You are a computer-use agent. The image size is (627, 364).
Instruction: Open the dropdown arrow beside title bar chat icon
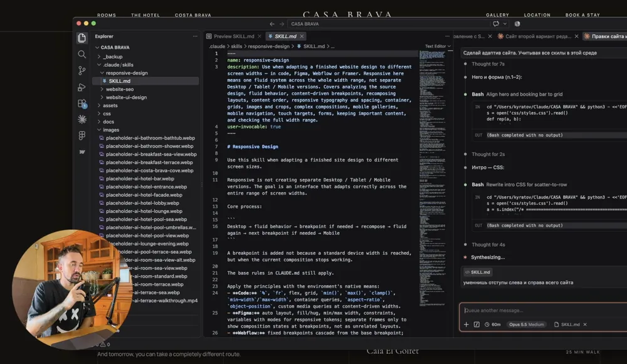[x=505, y=24]
